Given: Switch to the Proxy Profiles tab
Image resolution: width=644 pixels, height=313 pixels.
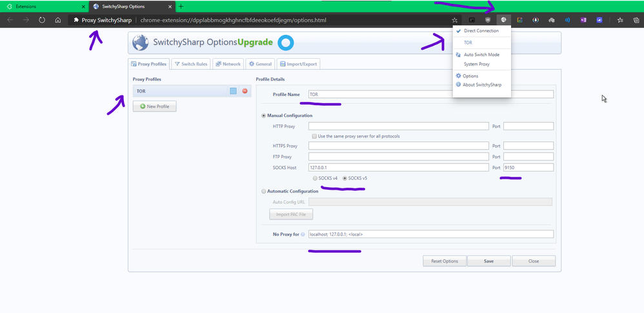Looking at the screenshot, I should click(x=148, y=64).
